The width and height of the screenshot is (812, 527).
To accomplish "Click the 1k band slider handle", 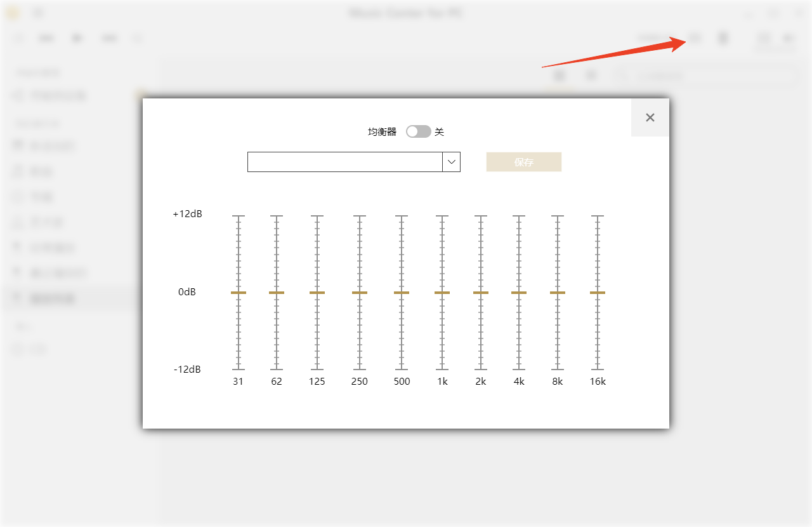I will tap(442, 293).
